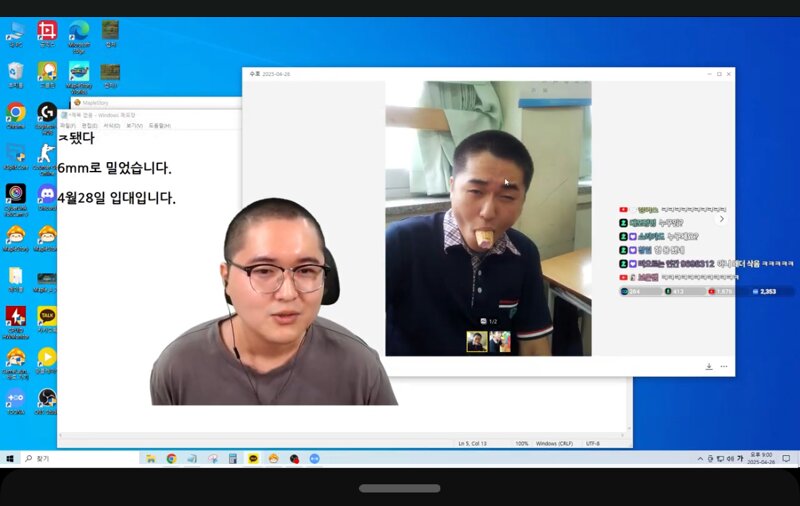Viewport: 800px width, 506px height.
Task: Click the Windows Start button
Action: [x=10, y=459]
